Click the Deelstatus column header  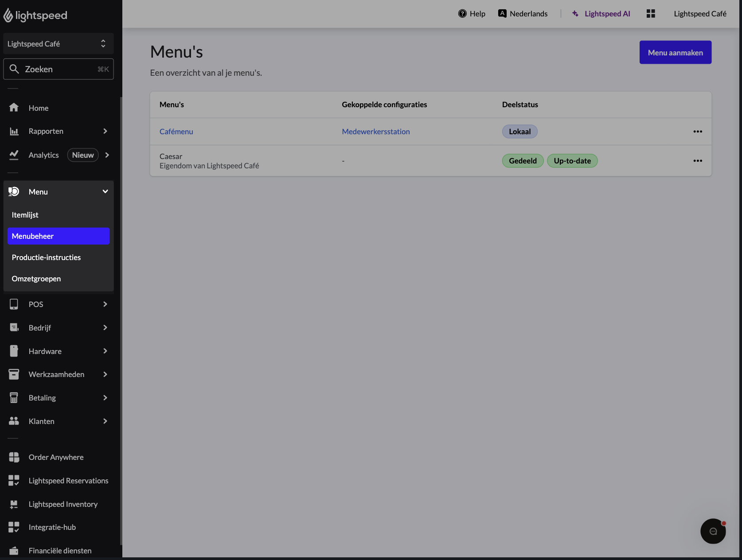tap(520, 105)
